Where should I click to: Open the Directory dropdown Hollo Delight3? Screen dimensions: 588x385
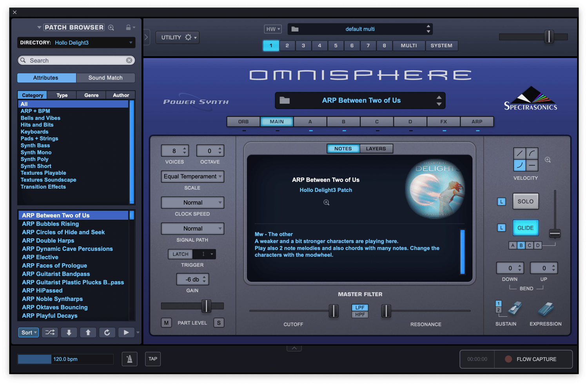[76, 42]
